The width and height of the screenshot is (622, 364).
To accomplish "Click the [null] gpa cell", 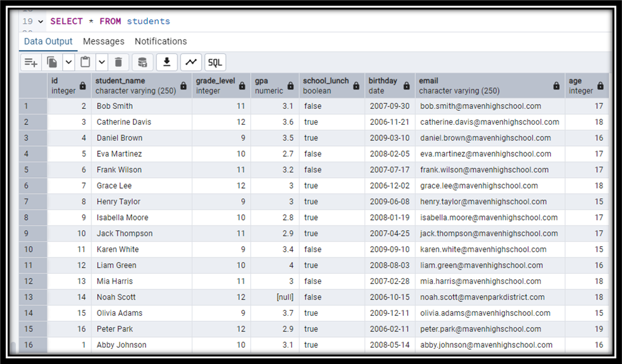I will coord(275,297).
